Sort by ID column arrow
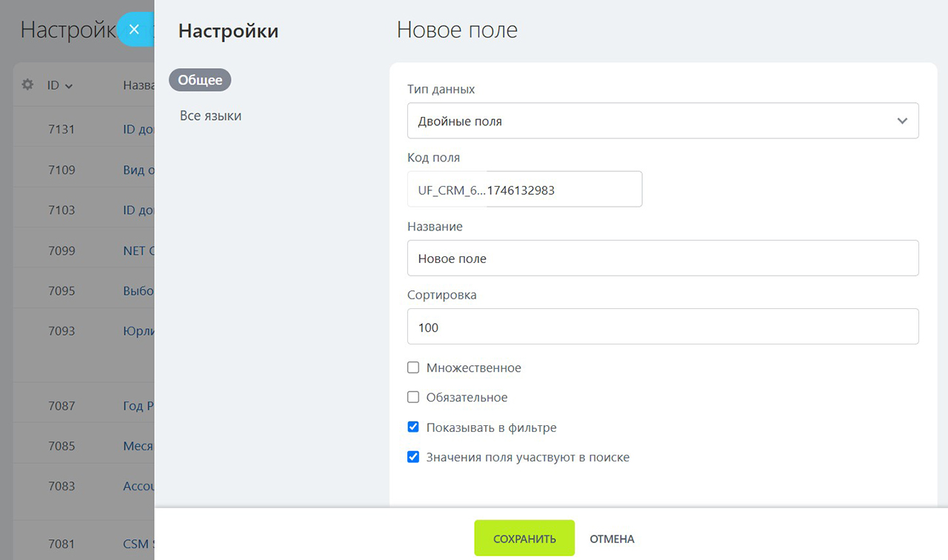 pyautogui.click(x=69, y=87)
